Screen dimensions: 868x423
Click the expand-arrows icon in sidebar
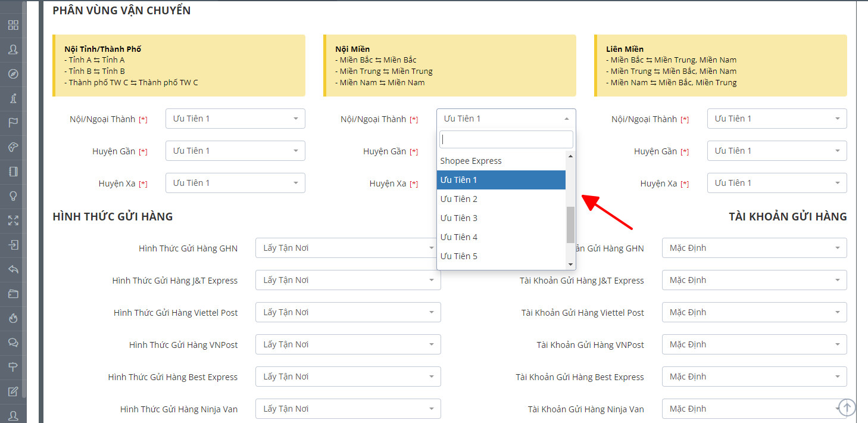pyautogui.click(x=13, y=220)
